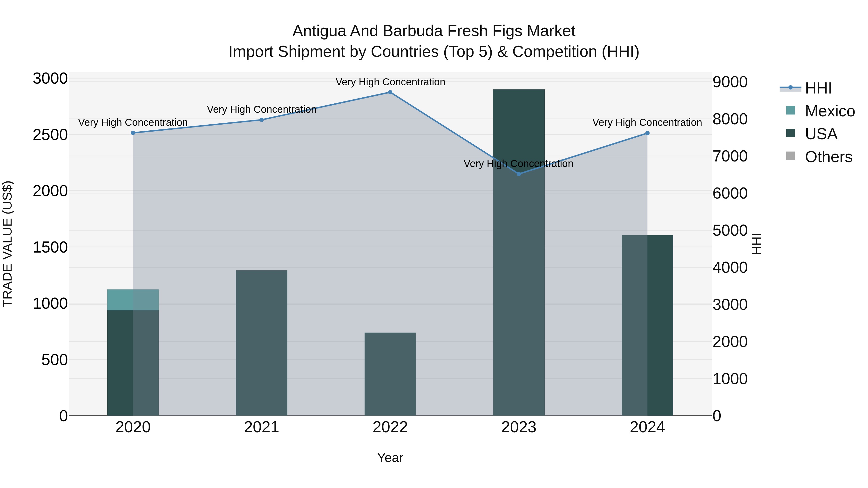Screen dimensions: 868x488
Task: Click the 2020 USA bar segment
Action: (x=133, y=363)
